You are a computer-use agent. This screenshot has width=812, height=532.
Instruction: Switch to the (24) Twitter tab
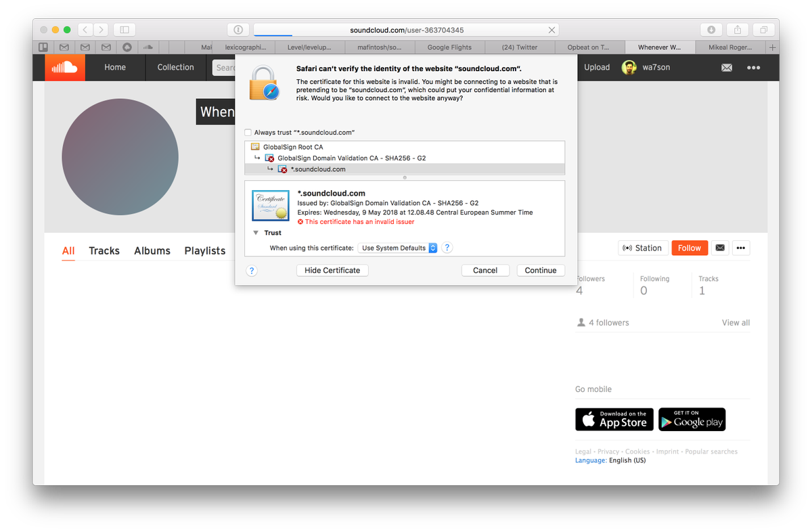(x=520, y=47)
